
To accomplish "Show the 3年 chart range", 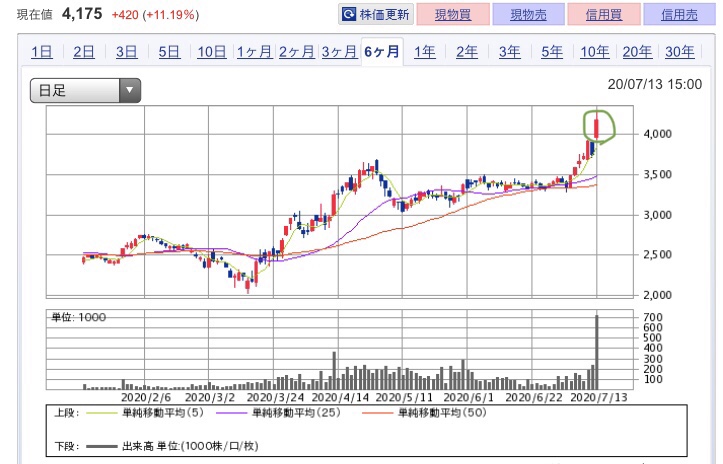I will coord(510,52).
